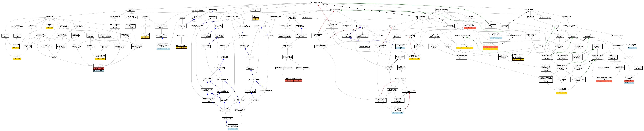The width and height of the screenshot is (644, 131).
Task: Select the 'regulation of cation channel activity' node
Action: tap(561, 80)
